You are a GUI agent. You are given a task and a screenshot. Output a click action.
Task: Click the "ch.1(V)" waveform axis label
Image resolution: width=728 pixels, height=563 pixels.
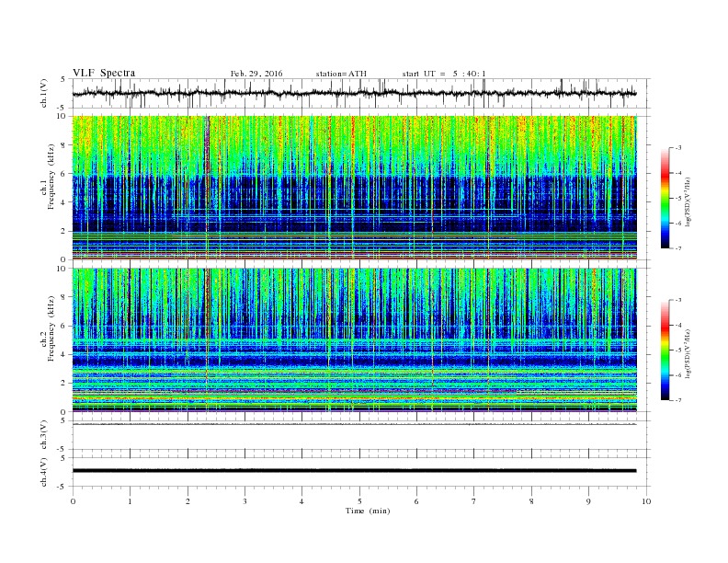[x=44, y=93]
